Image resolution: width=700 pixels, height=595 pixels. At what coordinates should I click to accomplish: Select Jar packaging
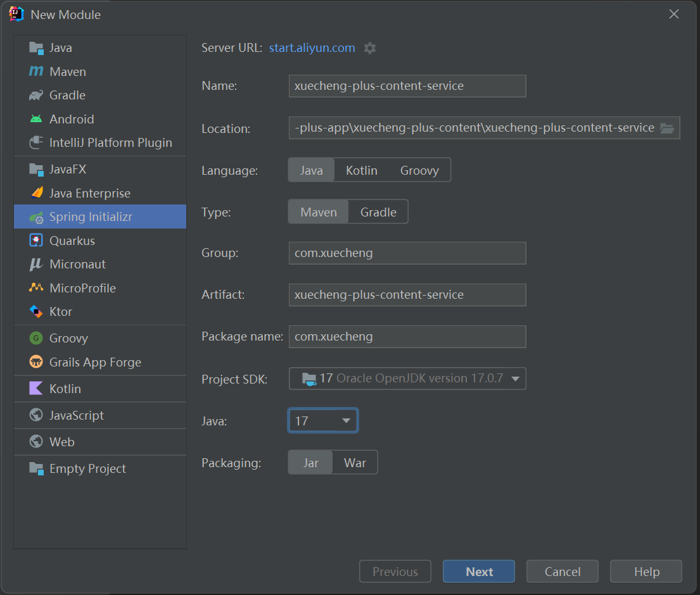[x=310, y=463]
